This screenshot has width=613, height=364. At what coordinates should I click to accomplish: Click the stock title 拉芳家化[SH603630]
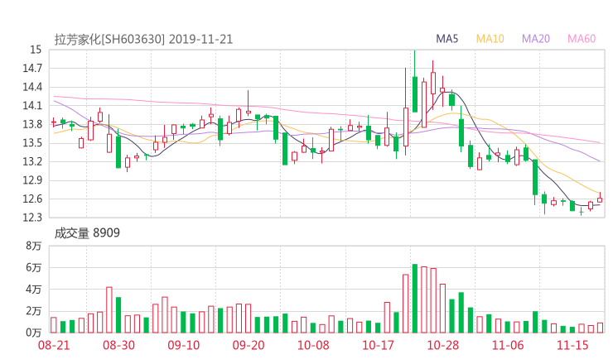point(109,40)
